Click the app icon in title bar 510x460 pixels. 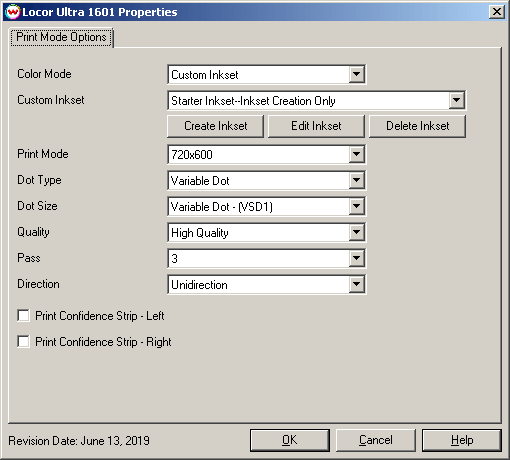coord(13,12)
